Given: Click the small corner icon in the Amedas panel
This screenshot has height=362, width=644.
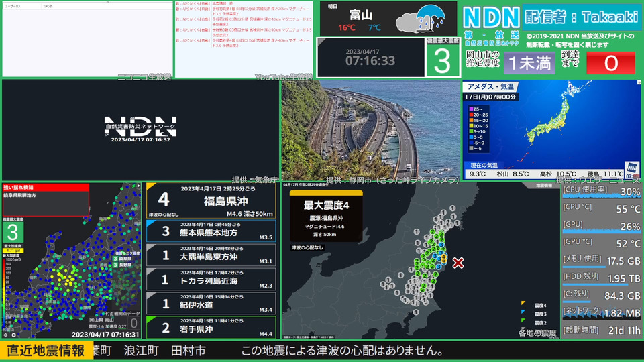Looking at the screenshot, I should coord(639,82).
